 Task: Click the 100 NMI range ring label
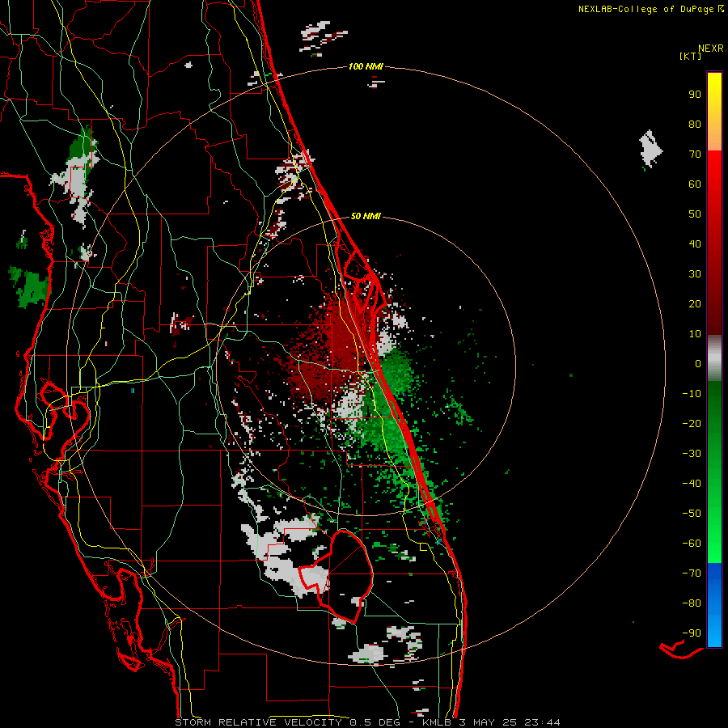tap(366, 66)
